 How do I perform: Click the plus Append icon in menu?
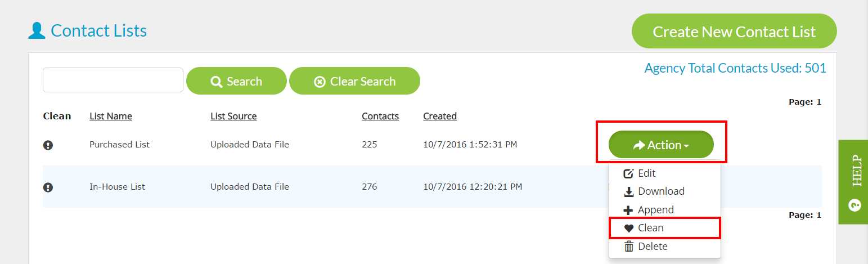tap(629, 211)
